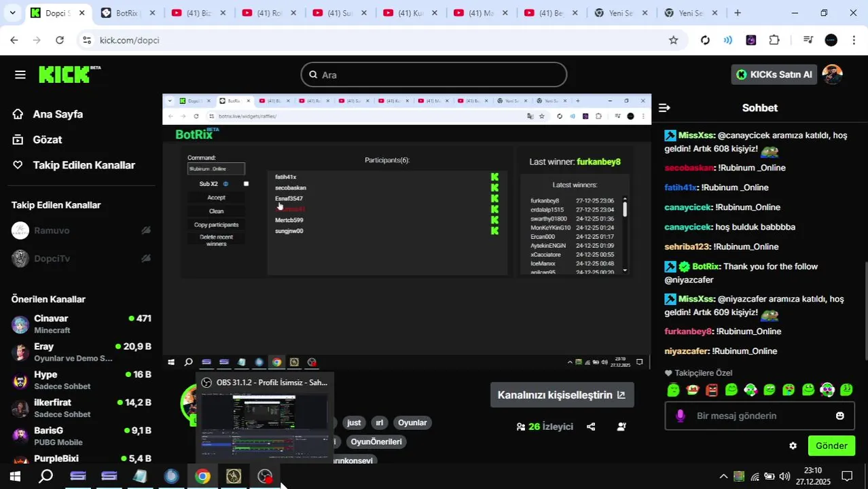868x489 pixels.
Task: Click the purple microphone icon in chat input
Action: (681, 416)
